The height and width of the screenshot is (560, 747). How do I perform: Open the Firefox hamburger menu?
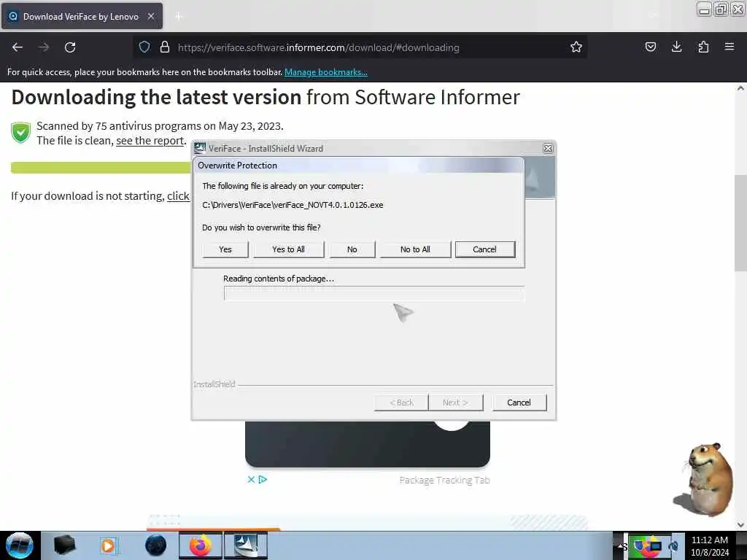pos(729,47)
